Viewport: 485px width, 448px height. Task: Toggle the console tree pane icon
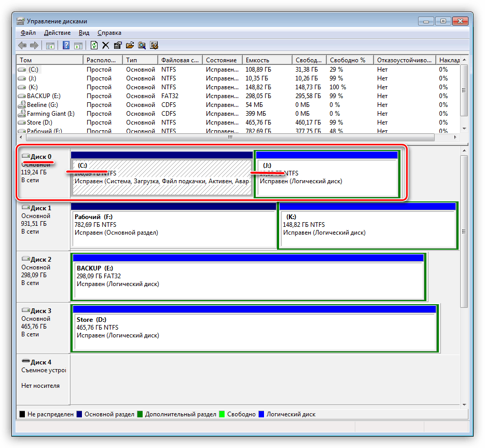pos(50,46)
